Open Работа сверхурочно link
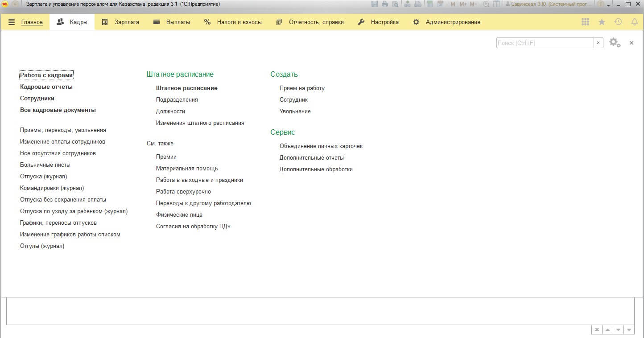644x338 pixels. [183, 192]
